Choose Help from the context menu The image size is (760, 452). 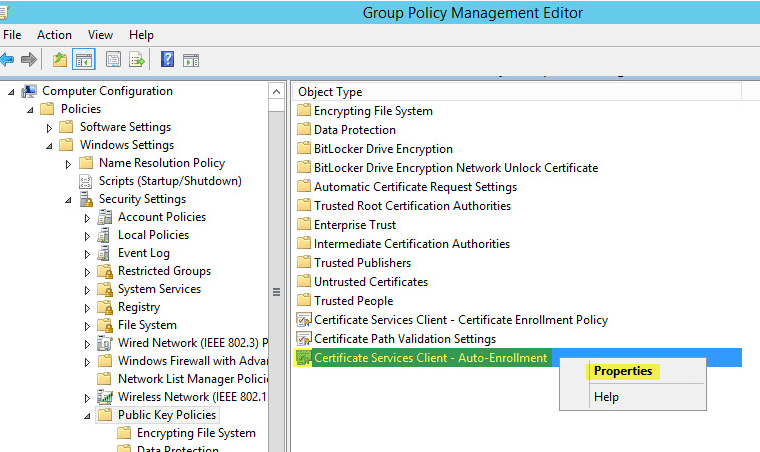(606, 397)
